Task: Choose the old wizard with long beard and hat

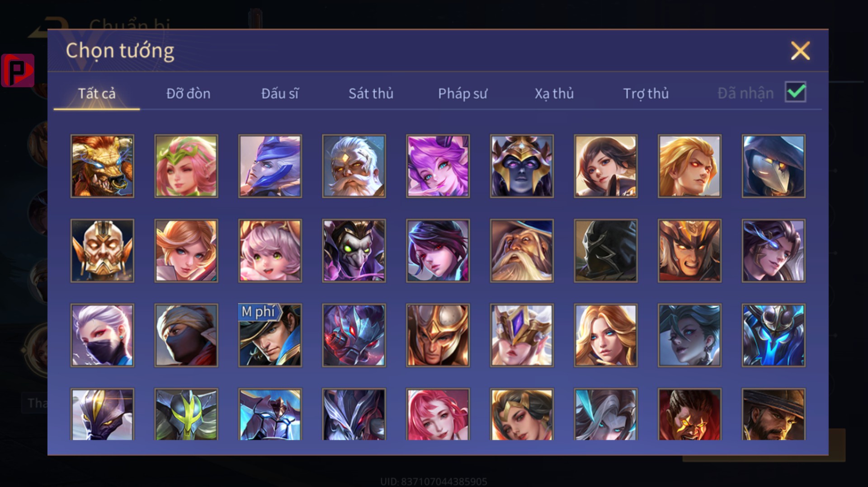Action: [x=522, y=251]
